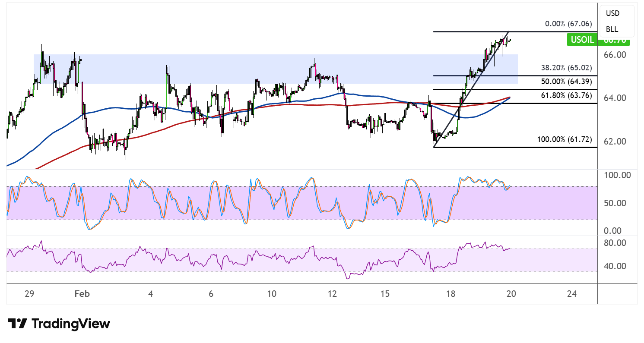Viewport: 644px width, 343px height.
Task: Click the Feb date on time axis
Action: pos(82,294)
